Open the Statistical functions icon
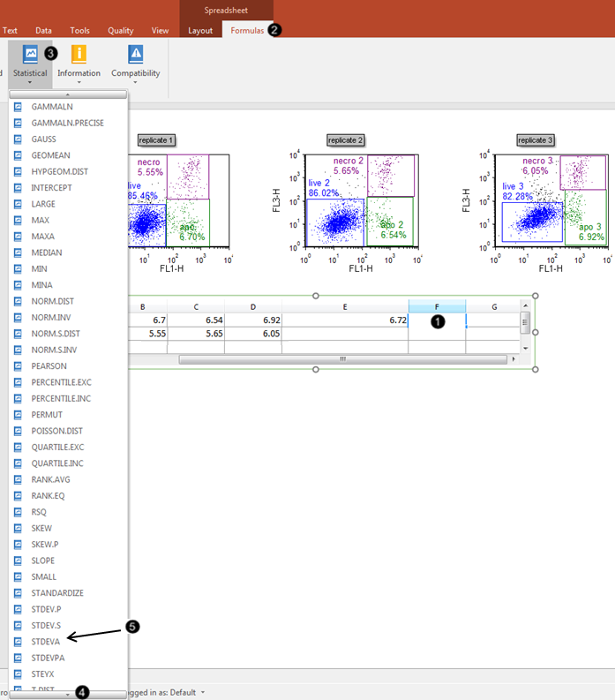 click(x=30, y=56)
